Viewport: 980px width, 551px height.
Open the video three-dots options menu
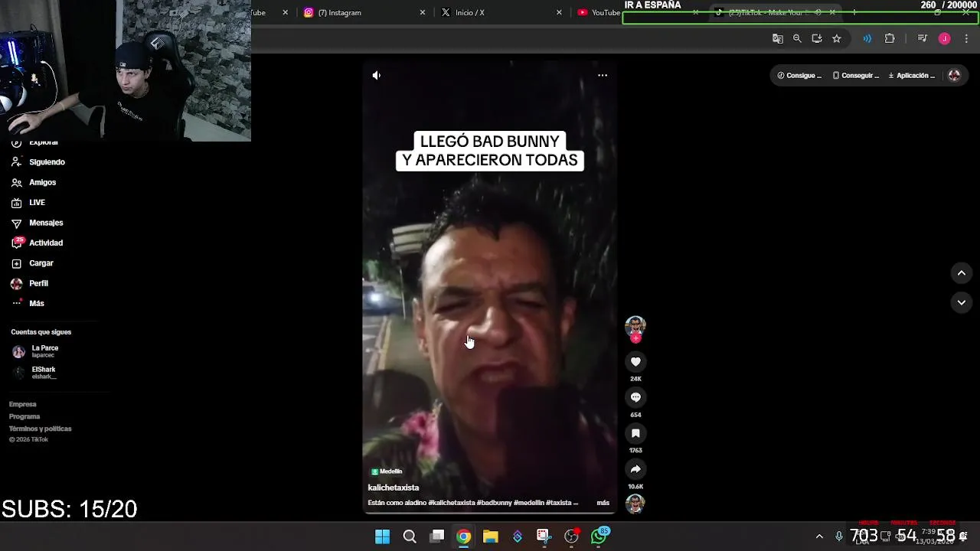[603, 75]
